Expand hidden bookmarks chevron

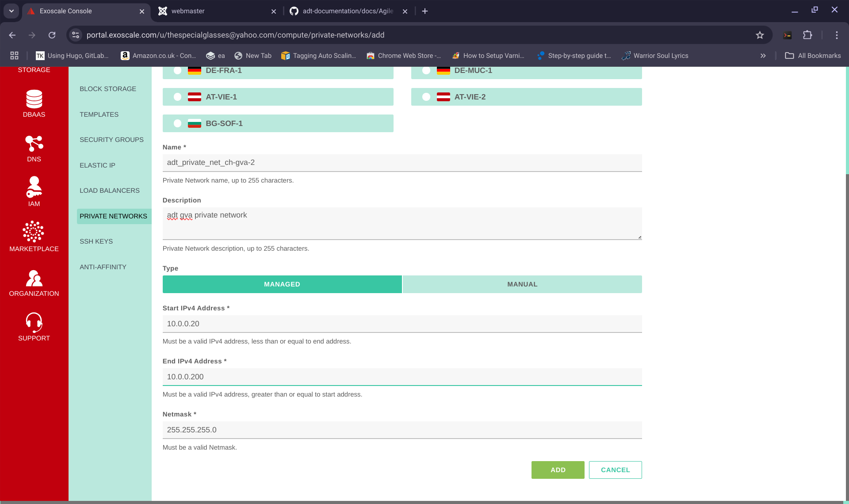click(x=763, y=56)
